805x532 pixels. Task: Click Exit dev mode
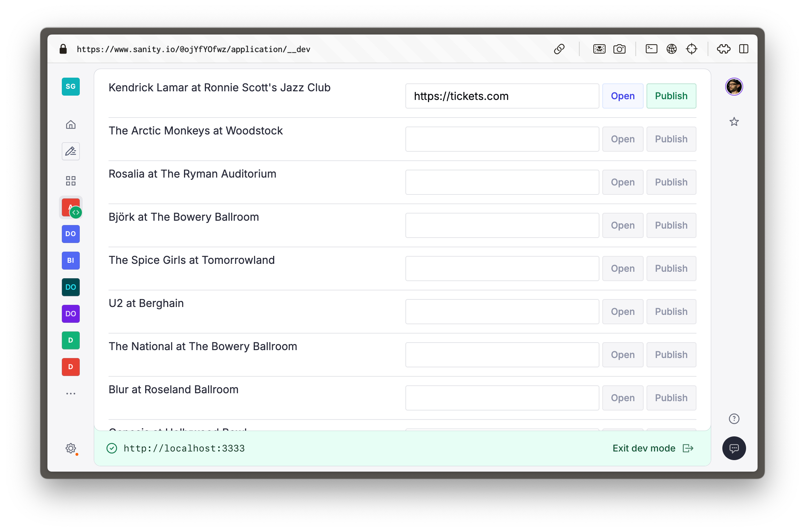652,448
